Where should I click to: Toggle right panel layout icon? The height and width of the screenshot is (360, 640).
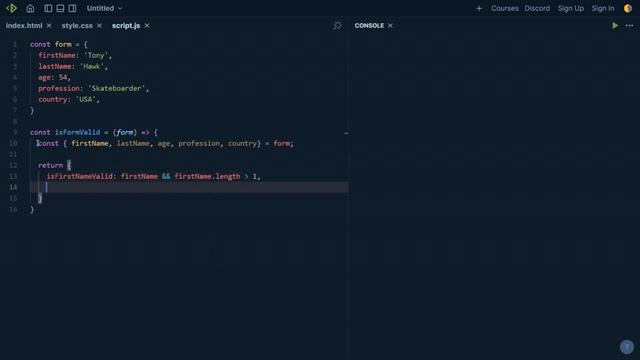[72, 8]
